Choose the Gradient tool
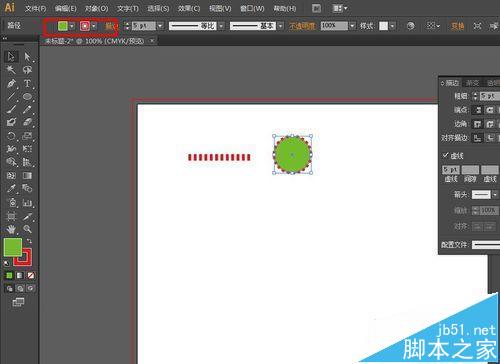Image resolution: width=500 pixels, height=364 pixels. 27,175
